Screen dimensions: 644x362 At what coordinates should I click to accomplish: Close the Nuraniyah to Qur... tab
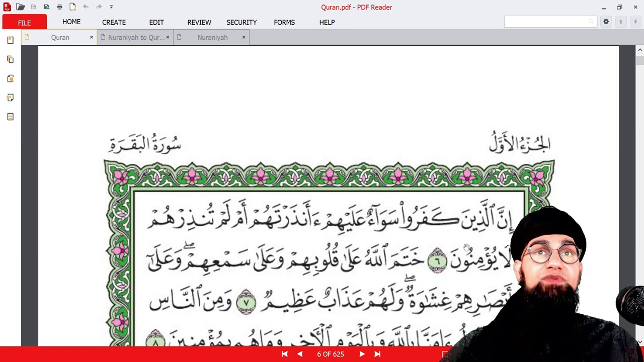point(168,37)
